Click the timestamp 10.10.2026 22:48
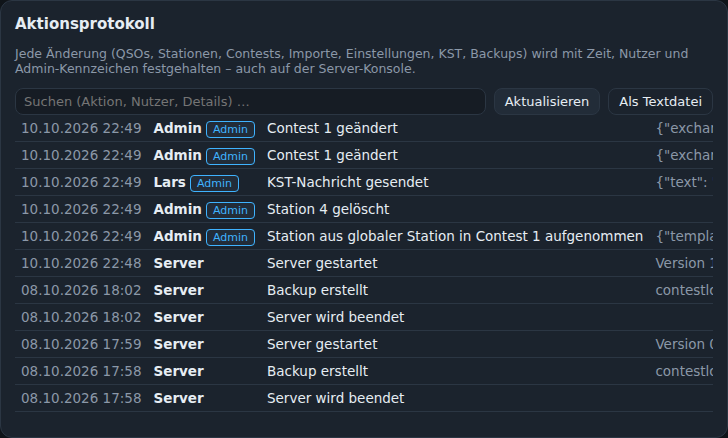This screenshot has width=728, height=438. point(81,263)
